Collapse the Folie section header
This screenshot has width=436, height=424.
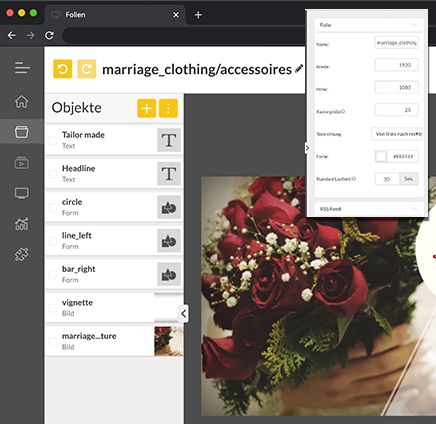pyautogui.click(x=368, y=25)
